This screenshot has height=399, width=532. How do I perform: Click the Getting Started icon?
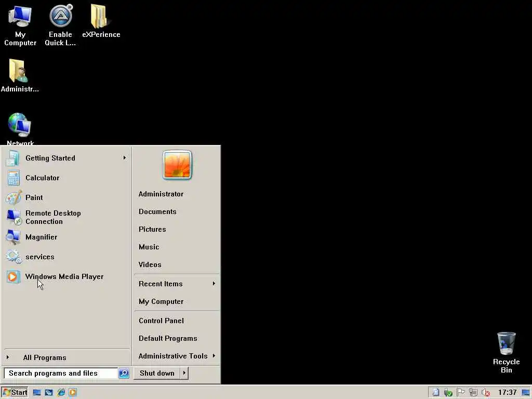(13, 158)
